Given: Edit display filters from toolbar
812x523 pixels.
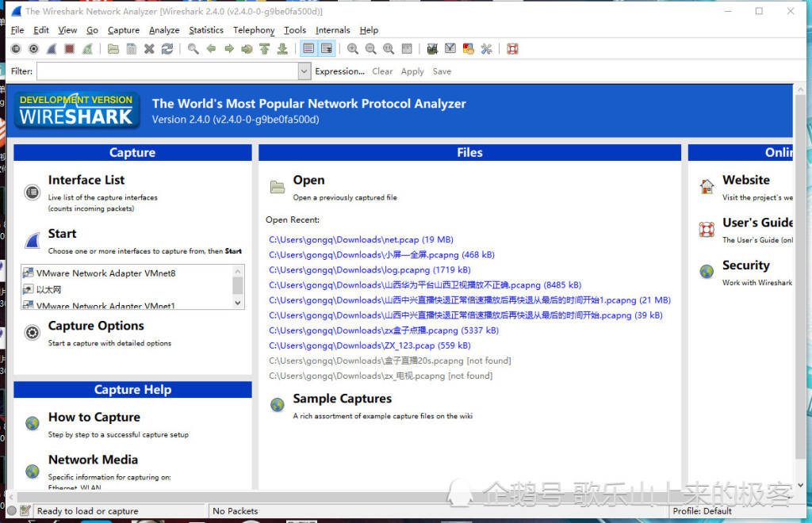Looking at the screenshot, I should point(450,48).
